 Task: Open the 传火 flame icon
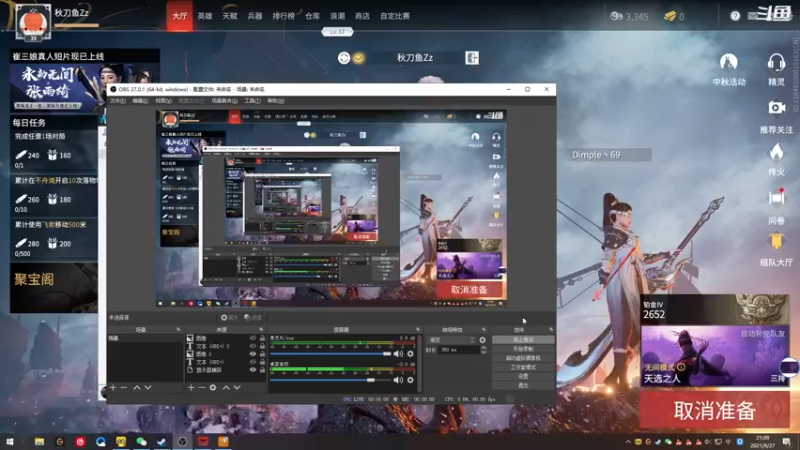point(777,153)
